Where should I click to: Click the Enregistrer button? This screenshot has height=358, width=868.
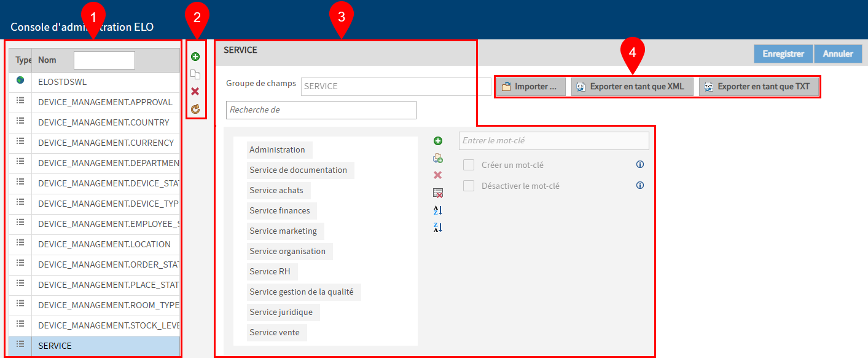click(x=783, y=54)
